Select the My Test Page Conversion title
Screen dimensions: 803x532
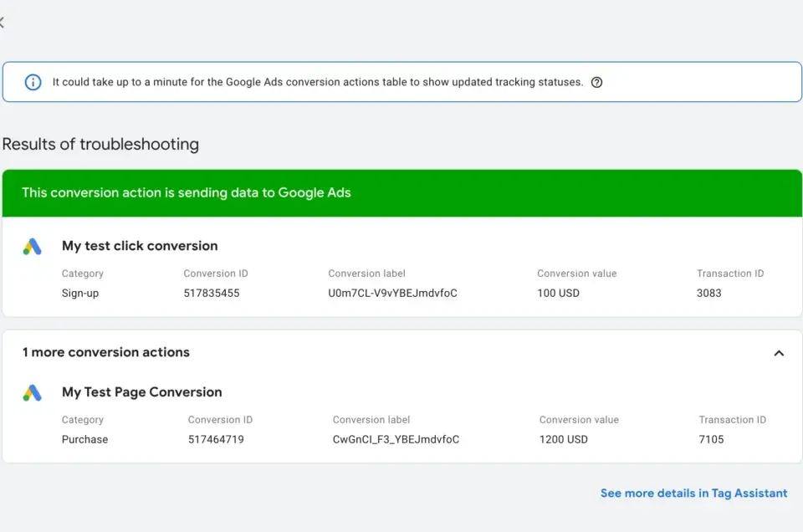142,392
